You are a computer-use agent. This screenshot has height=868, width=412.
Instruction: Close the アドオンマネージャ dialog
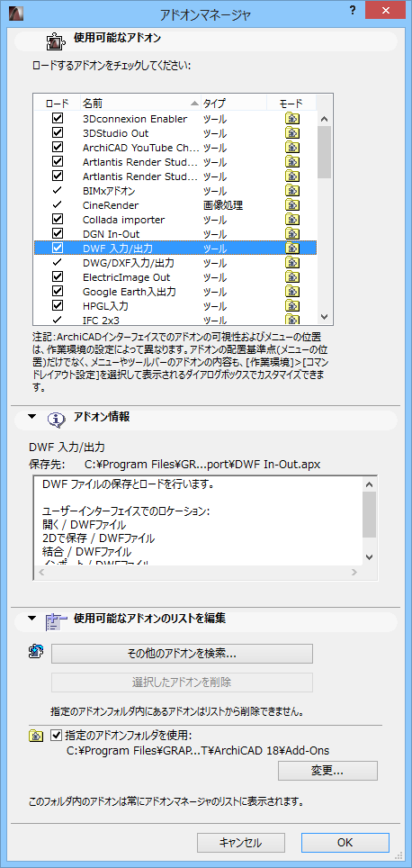[387, 12]
